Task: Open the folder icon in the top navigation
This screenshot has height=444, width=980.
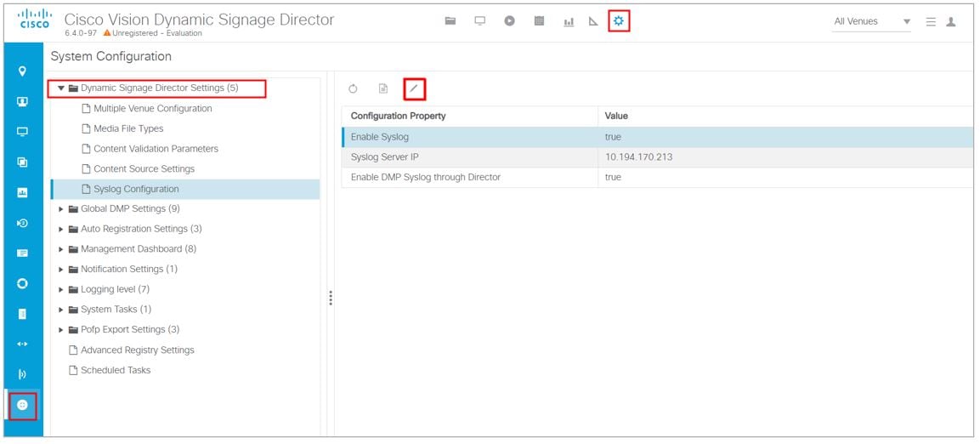Action: [x=450, y=21]
